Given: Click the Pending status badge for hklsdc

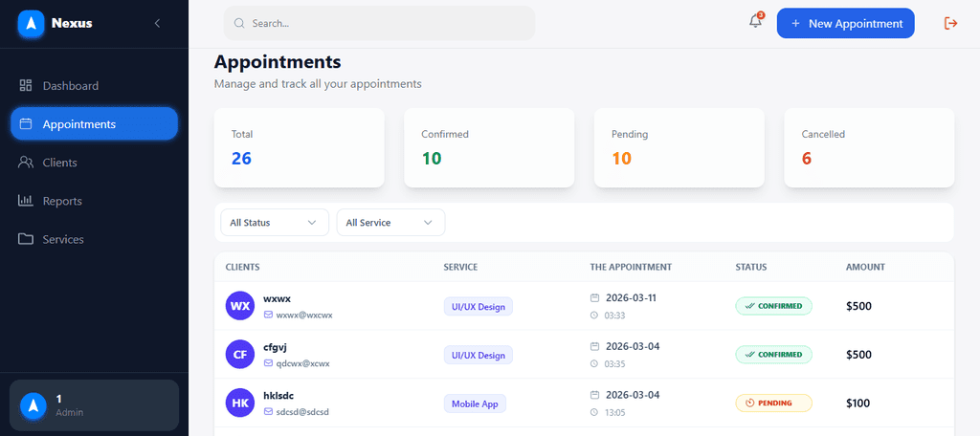Looking at the screenshot, I should (x=773, y=403).
